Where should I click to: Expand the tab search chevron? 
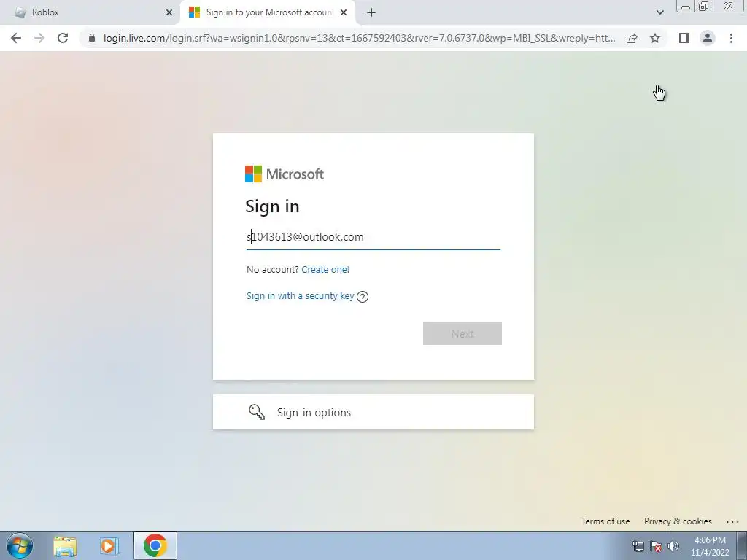tap(659, 12)
